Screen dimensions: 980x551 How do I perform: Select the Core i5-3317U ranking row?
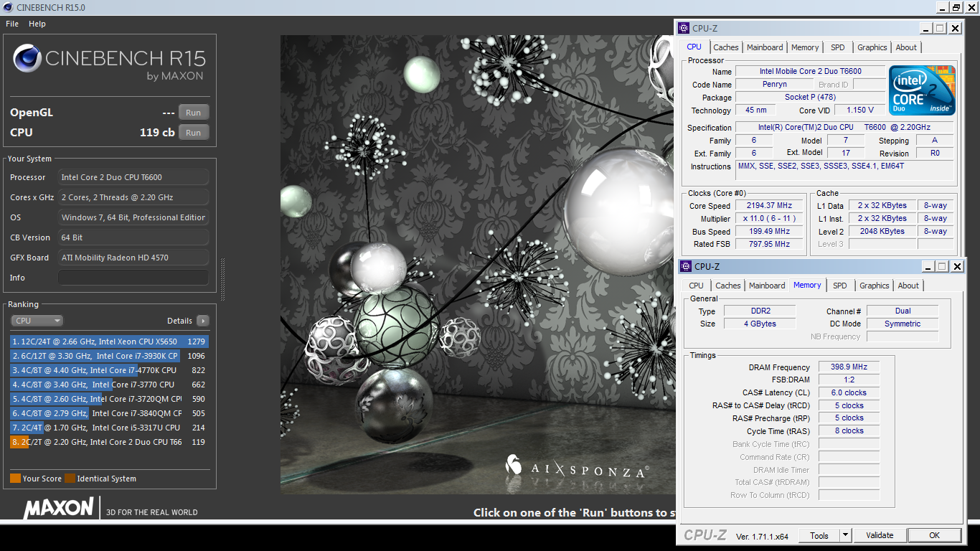[x=108, y=428]
